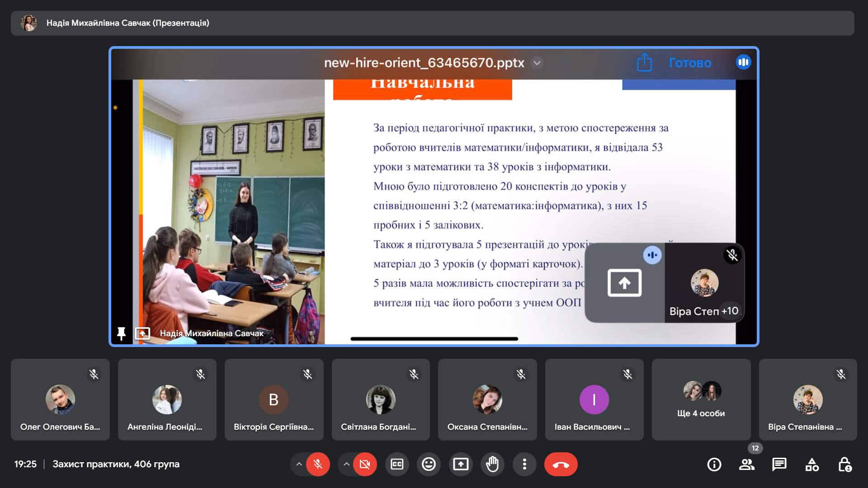
Task: Click meeting name Захист практики, 406 група
Action: [116, 464]
